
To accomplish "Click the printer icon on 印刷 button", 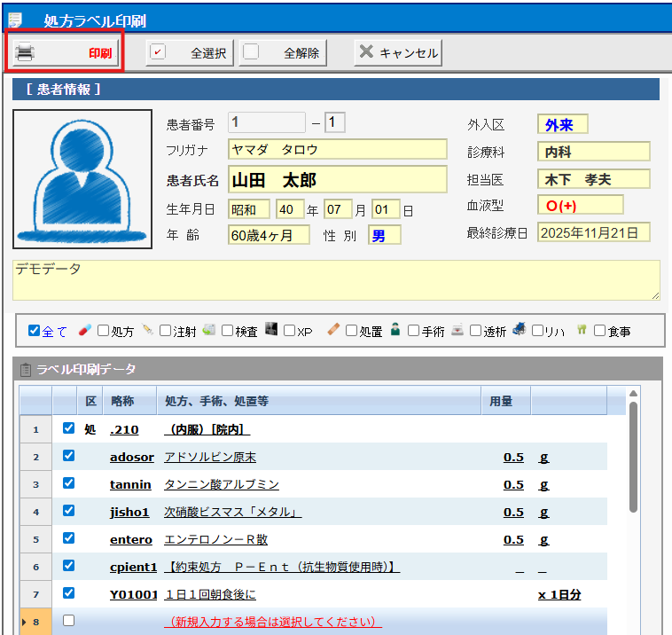I will tap(26, 52).
